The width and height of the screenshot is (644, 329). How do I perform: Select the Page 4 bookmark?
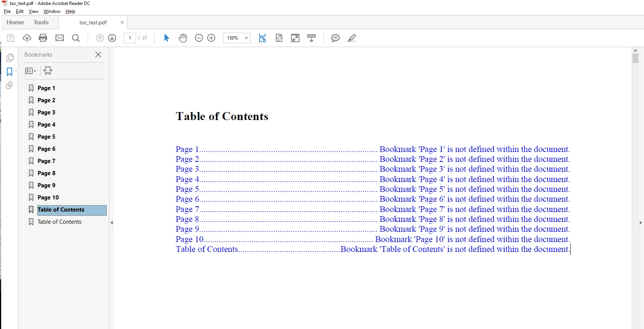pos(46,125)
